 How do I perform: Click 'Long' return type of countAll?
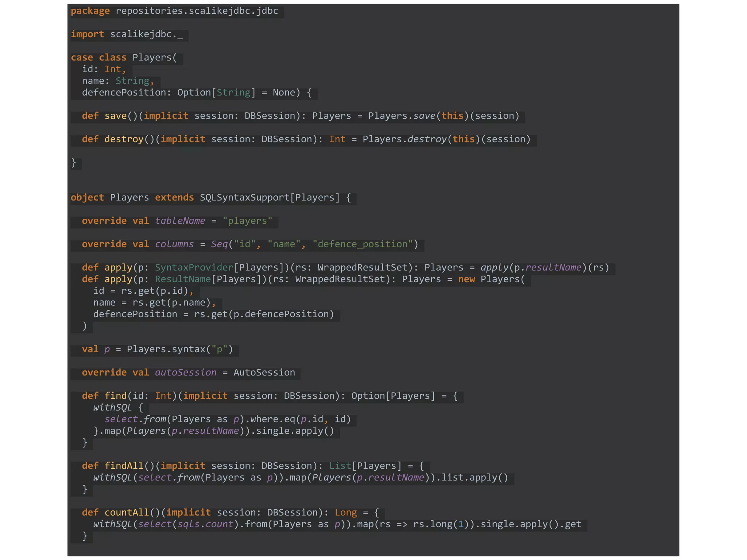pos(346,513)
